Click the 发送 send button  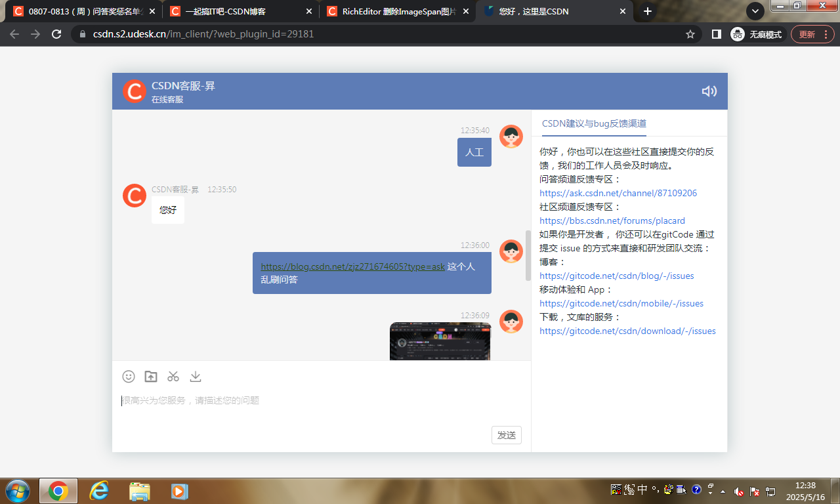[x=507, y=435]
